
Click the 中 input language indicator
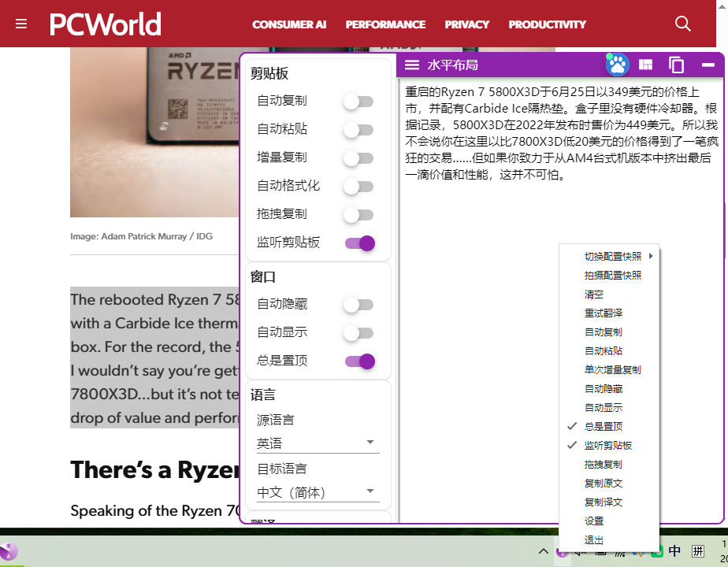[674, 551]
